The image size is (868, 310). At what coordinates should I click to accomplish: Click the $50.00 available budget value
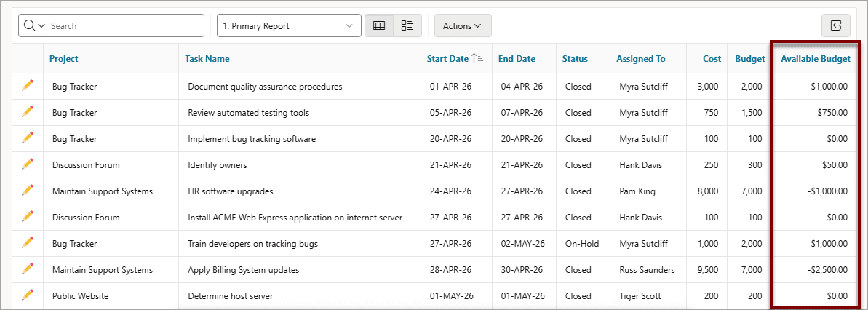click(835, 165)
